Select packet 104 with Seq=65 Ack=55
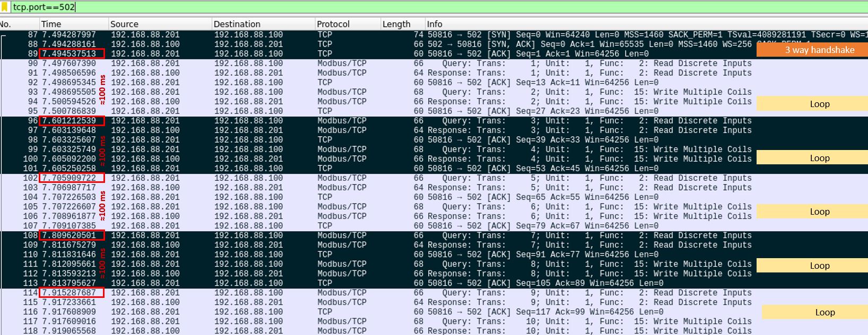Screen dimensions: 868x335 click(x=434, y=197)
